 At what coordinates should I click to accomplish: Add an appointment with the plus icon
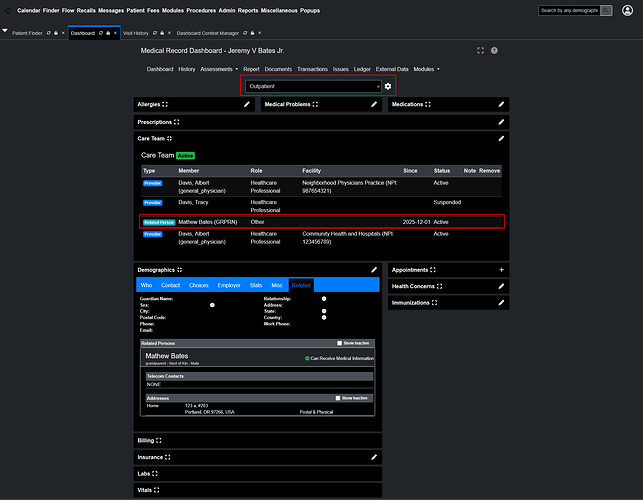501,270
